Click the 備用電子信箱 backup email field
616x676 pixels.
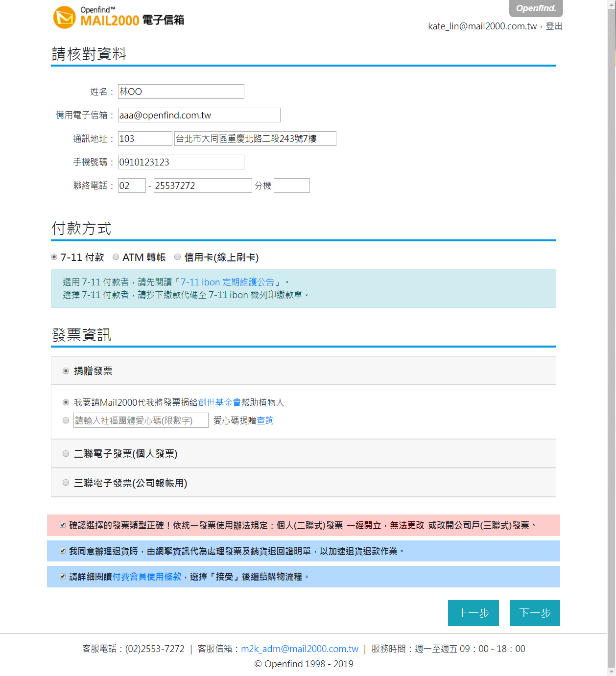(199, 115)
